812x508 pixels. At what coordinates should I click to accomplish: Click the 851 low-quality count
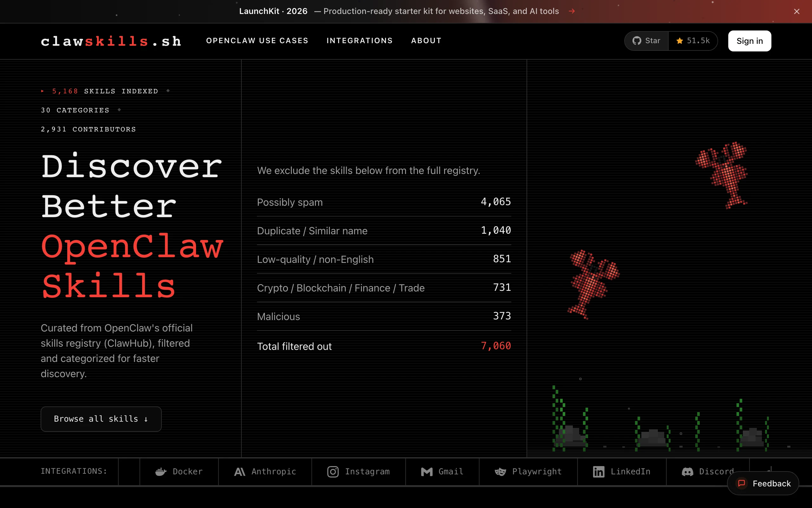coord(502,259)
